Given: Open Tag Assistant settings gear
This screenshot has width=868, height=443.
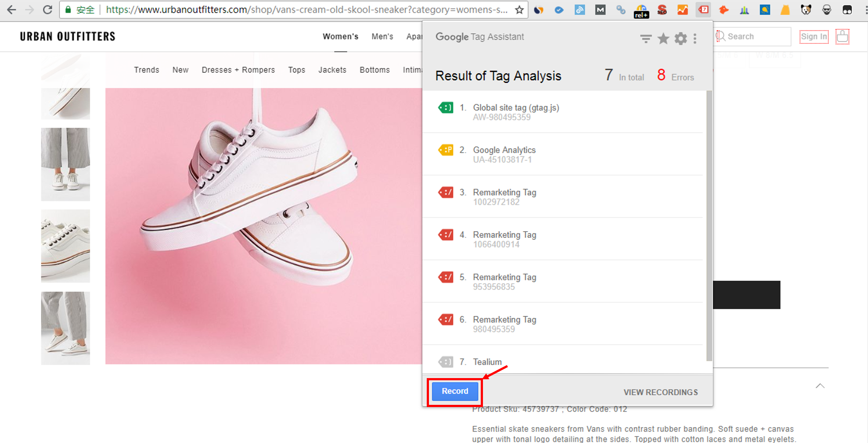Looking at the screenshot, I should click(x=681, y=39).
